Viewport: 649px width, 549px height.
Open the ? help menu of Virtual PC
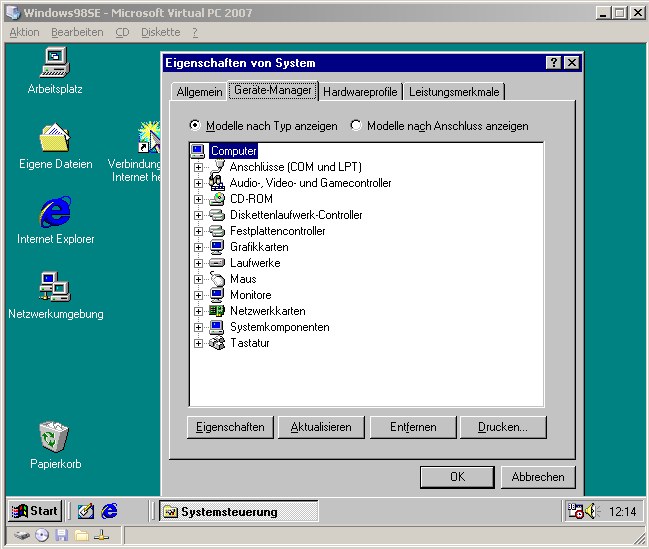click(195, 32)
